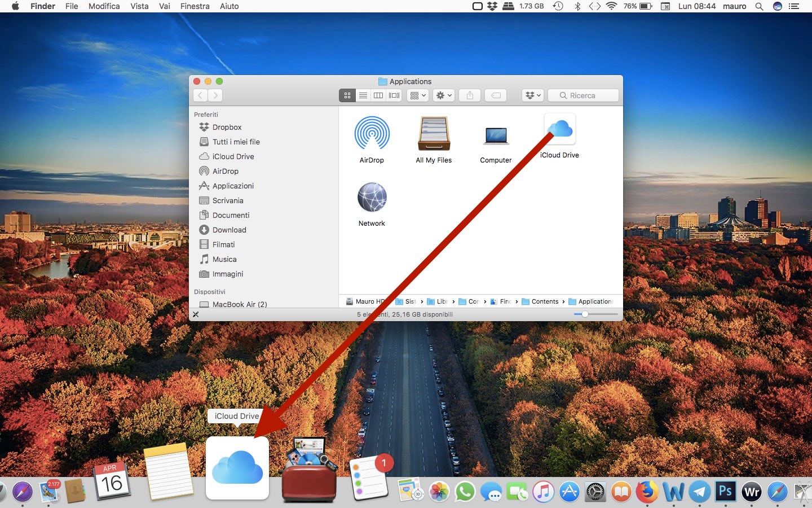Open Mail with the 2,177 badge
Viewport: 812px width, 508px height.
point(49,491)
